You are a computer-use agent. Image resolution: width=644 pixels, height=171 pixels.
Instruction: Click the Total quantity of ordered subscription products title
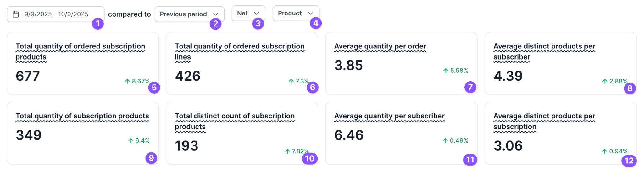coord(80,52)
